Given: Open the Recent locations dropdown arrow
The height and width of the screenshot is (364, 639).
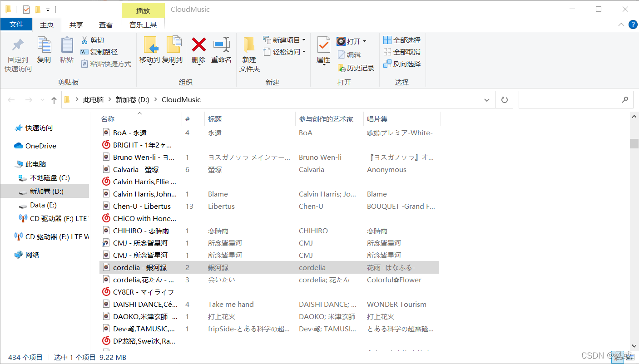Looking at the screenshot, I should click(42, 100).
